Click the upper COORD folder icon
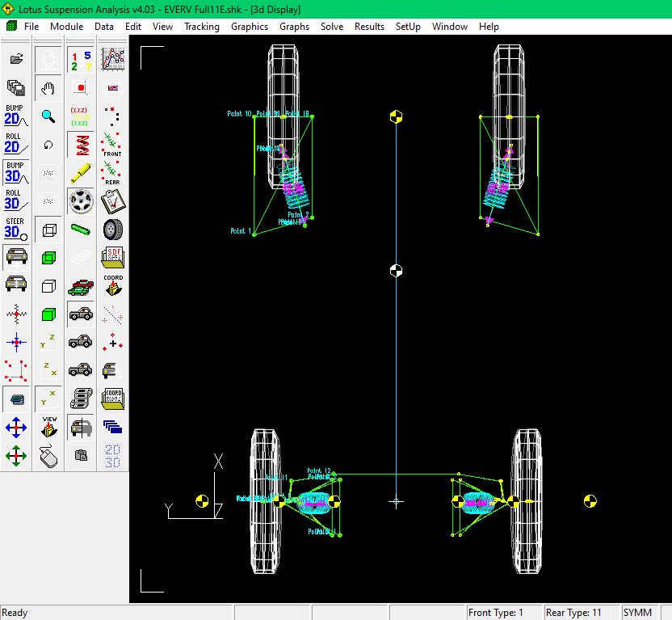This screenshot has width=672, height=620. click(113, 286)
